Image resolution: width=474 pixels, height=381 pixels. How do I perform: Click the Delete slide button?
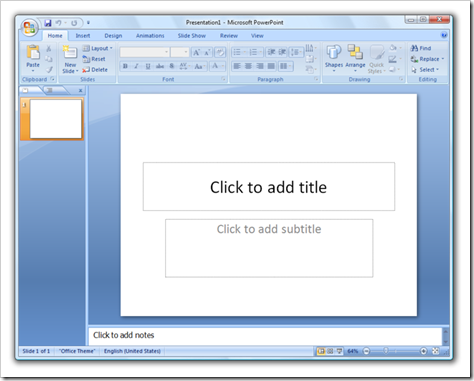pos(95,70)
